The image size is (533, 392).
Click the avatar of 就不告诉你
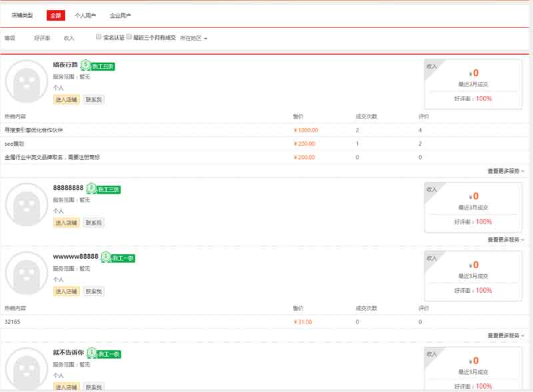(27, 368)
